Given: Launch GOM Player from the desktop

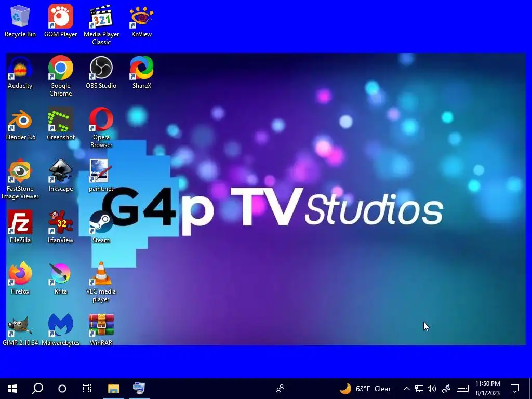Looking at the screenshot, I should point(60,21).
